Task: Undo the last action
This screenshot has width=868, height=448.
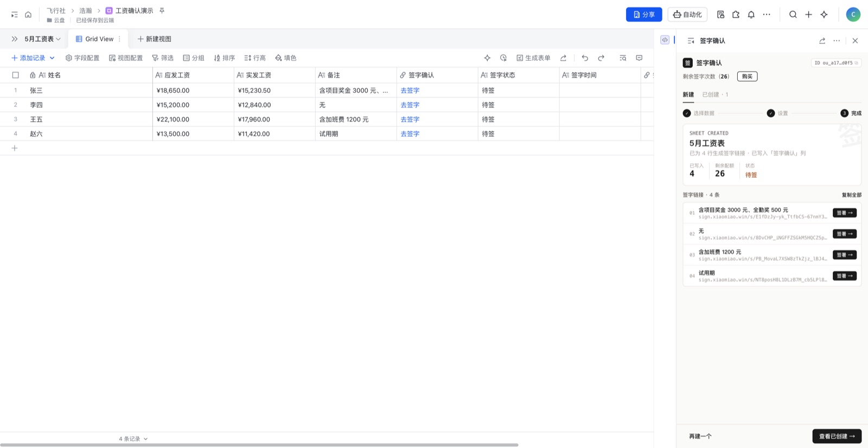Action: 585,58
